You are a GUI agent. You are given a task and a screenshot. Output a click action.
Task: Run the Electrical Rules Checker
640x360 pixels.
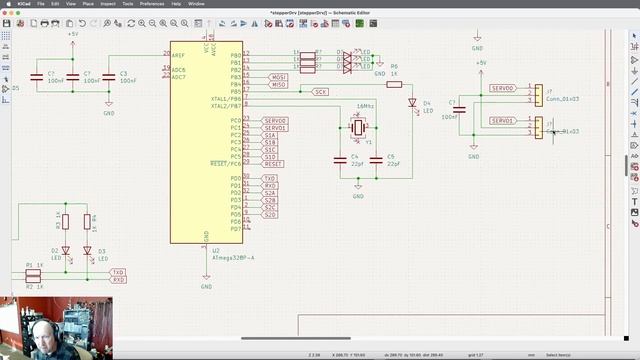point(314,23)
